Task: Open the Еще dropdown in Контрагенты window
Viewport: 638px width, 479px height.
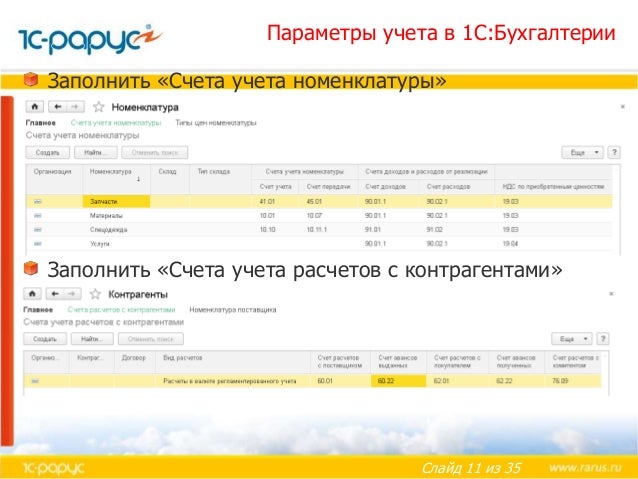Action: point(572,339)
